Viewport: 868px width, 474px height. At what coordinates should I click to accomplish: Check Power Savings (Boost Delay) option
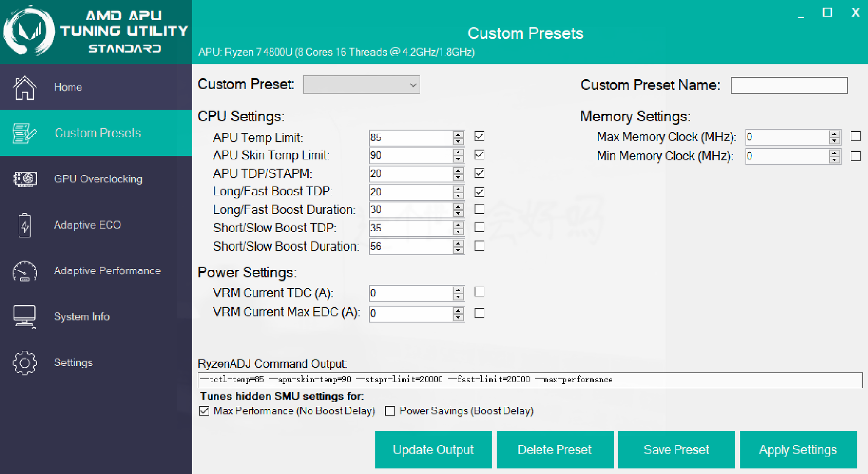(390, 411)
